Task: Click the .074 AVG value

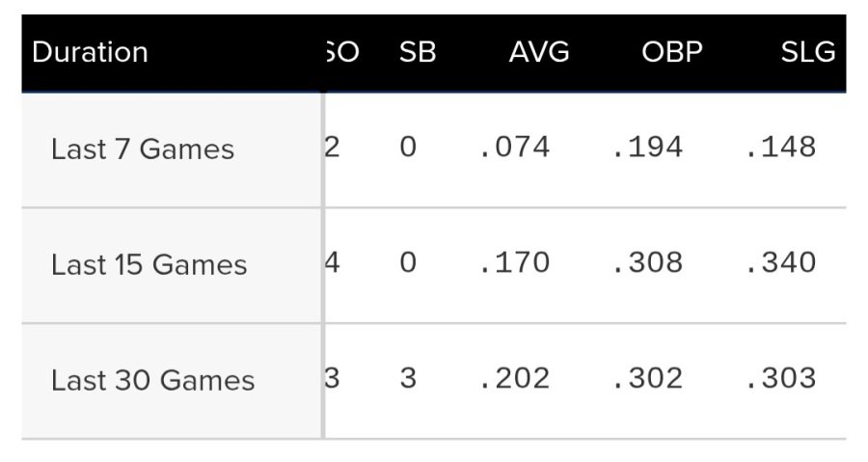Action: (514, 148)
